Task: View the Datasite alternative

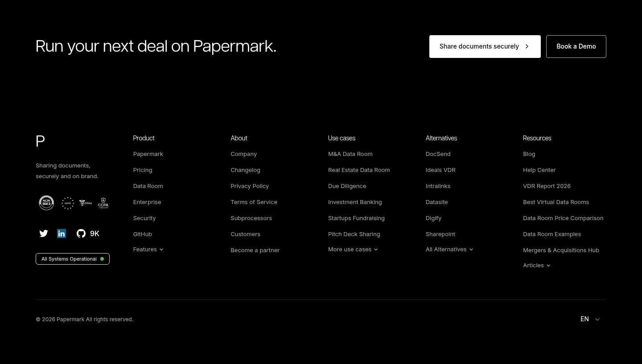Action: tap(436, 202)
